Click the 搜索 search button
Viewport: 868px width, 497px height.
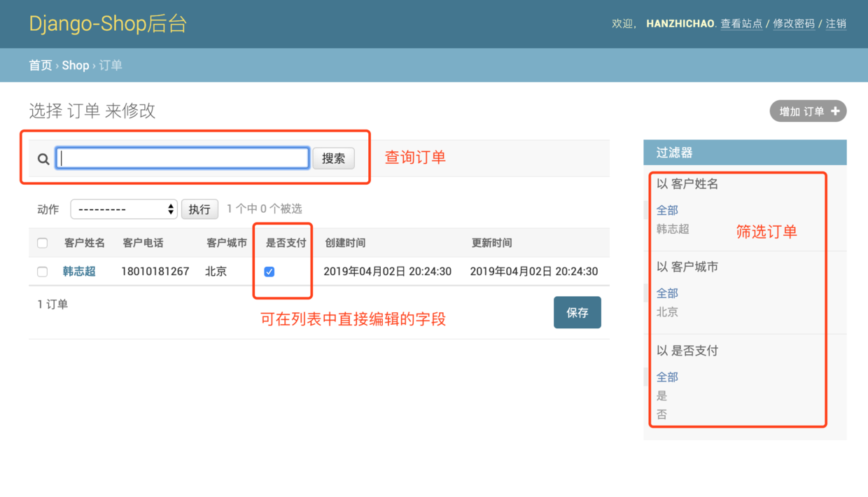[333, 158]
